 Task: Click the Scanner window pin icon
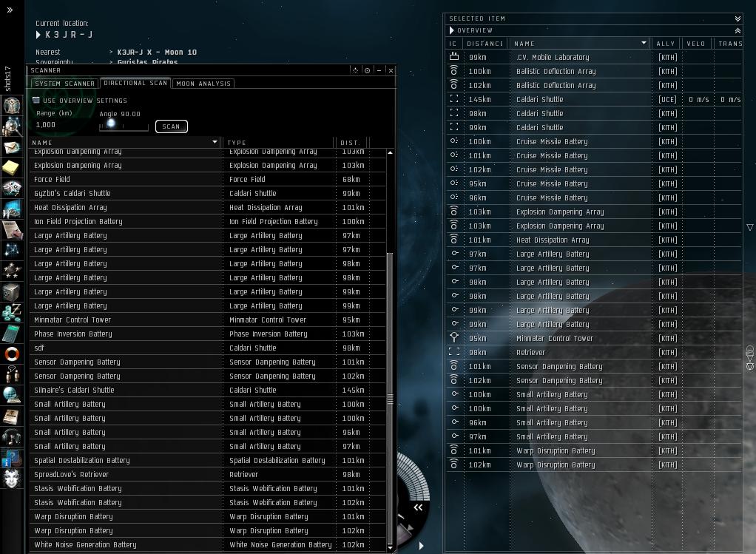[355, 70]
